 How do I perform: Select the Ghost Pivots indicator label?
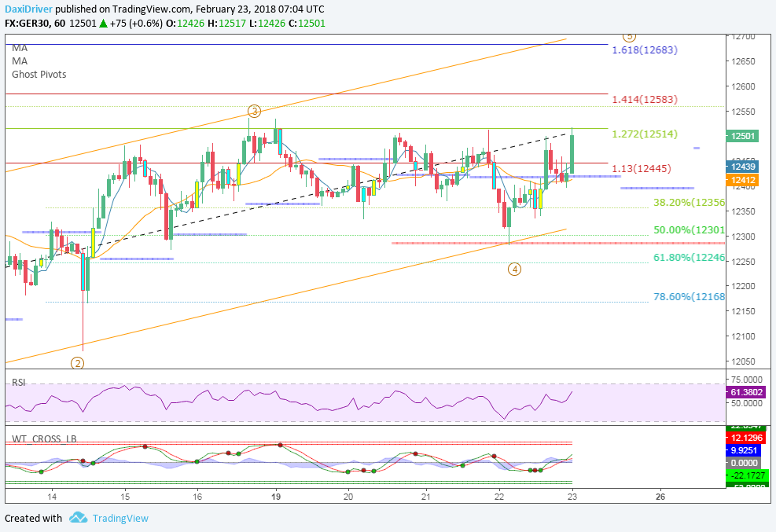coord(39,74)
